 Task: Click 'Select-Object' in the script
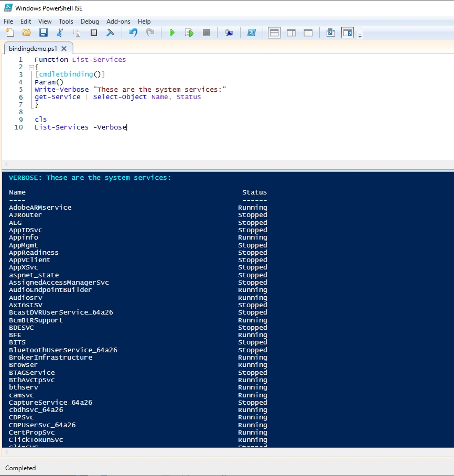[120, 97]
